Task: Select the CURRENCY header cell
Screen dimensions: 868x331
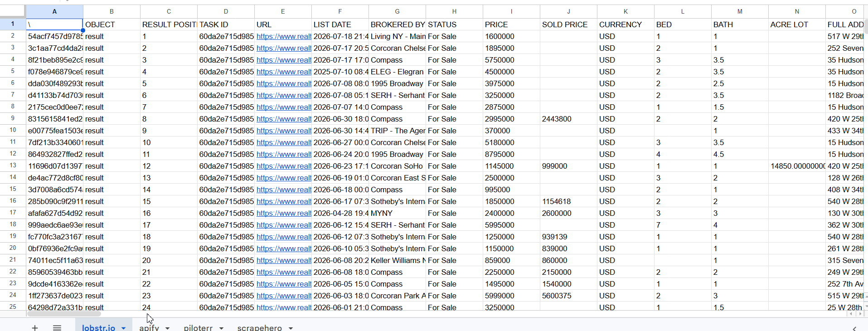Action: click(626, 24)
